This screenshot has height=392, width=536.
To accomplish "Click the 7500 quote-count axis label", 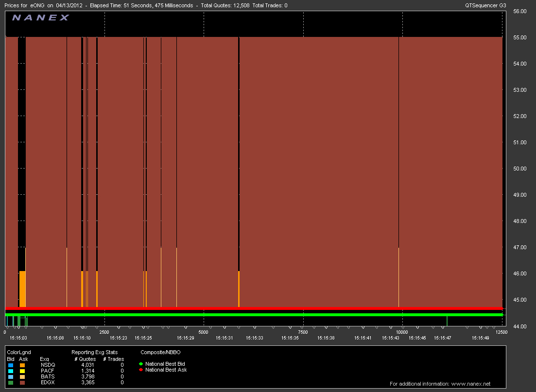I will [303, 332].
